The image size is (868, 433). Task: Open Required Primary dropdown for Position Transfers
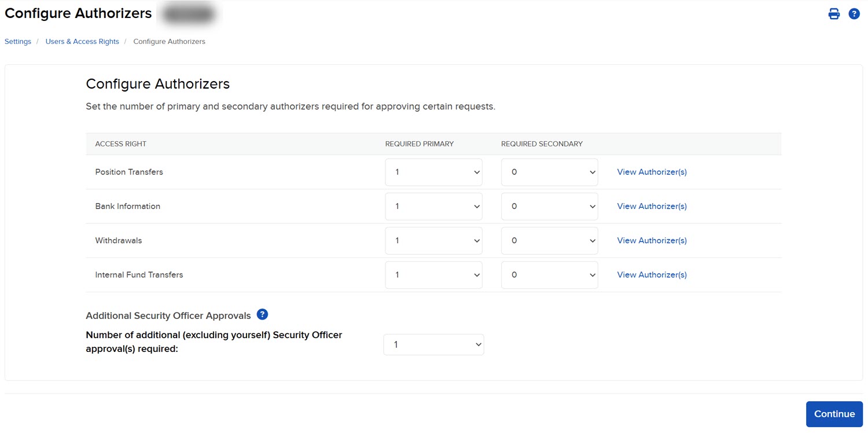433,171
